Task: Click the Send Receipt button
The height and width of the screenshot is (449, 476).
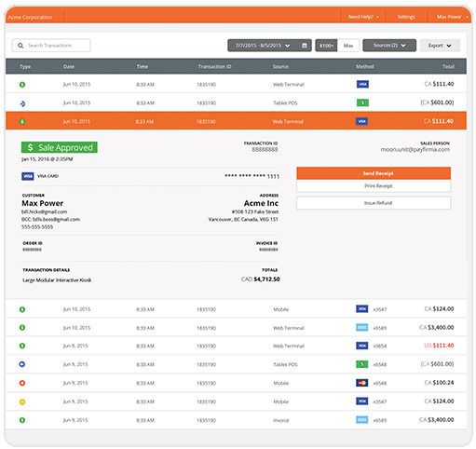Action: [374, 173]
